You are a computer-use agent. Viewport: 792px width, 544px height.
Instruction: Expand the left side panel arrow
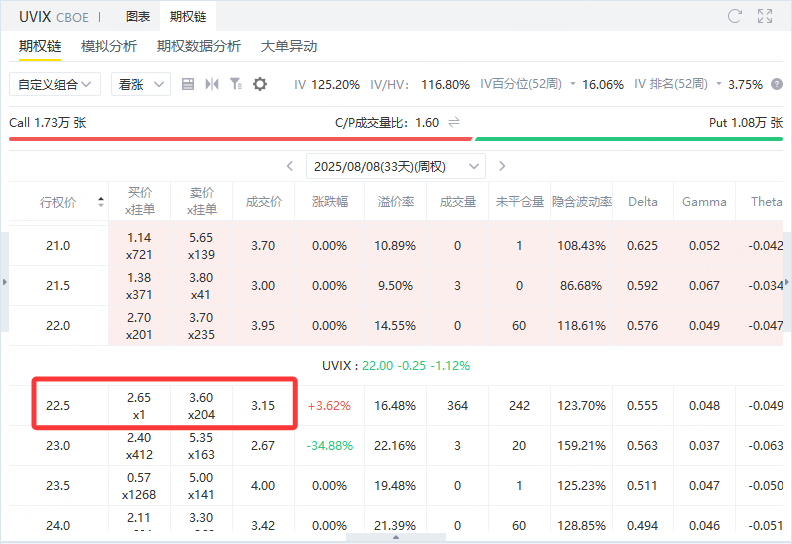click(5, 282)
